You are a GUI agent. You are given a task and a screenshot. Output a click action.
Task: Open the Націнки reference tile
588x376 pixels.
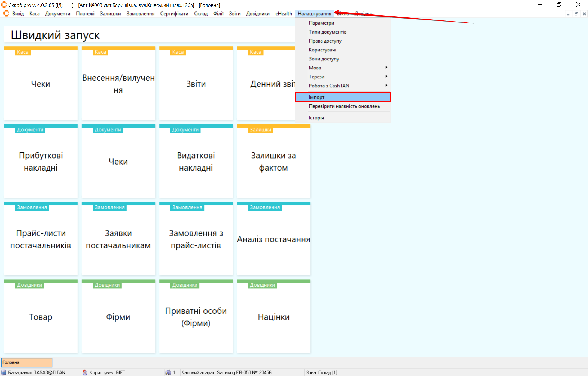pyautogui.click(x=273, y=317)
